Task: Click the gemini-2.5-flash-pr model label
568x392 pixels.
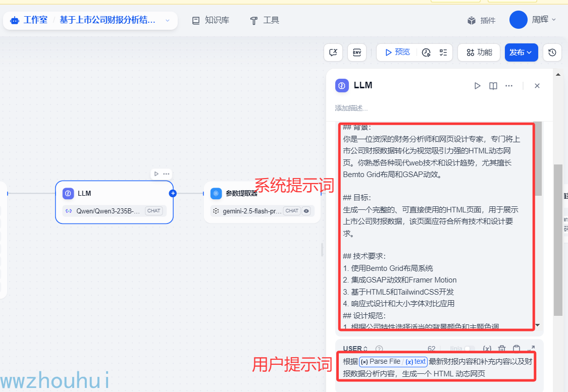Action: click(252, 211)
